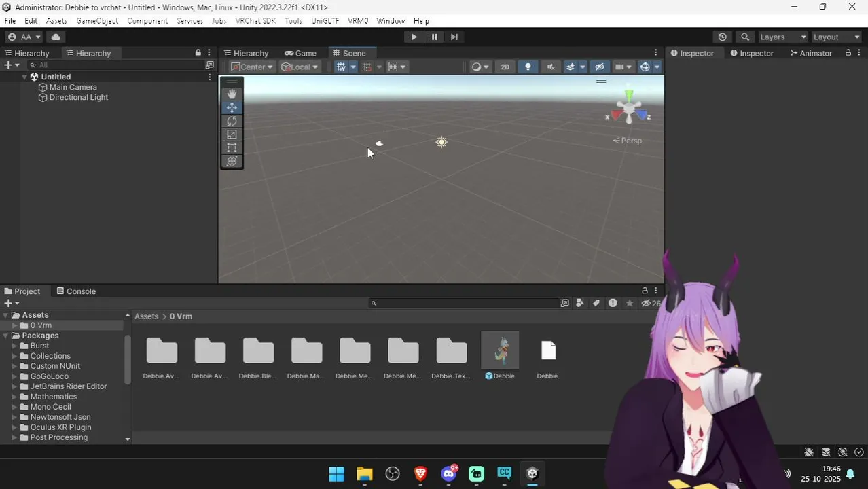Screen dimensions: 868x489
Task: Select the Debbie prefab thumbnail
Action: tap(500, 351)
